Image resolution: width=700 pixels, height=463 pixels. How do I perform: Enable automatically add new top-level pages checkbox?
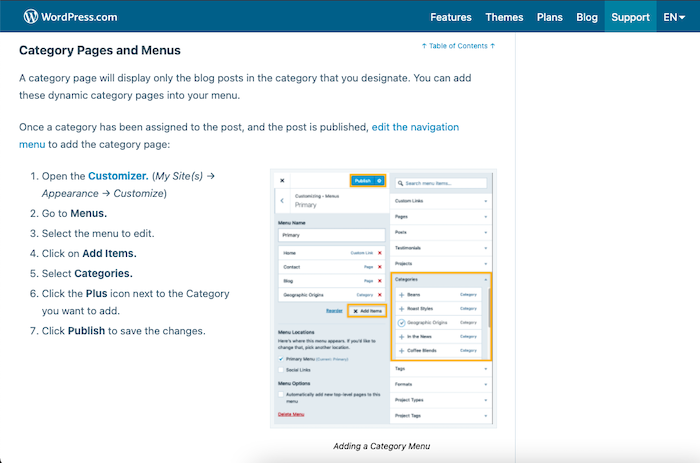coord(281,395)
